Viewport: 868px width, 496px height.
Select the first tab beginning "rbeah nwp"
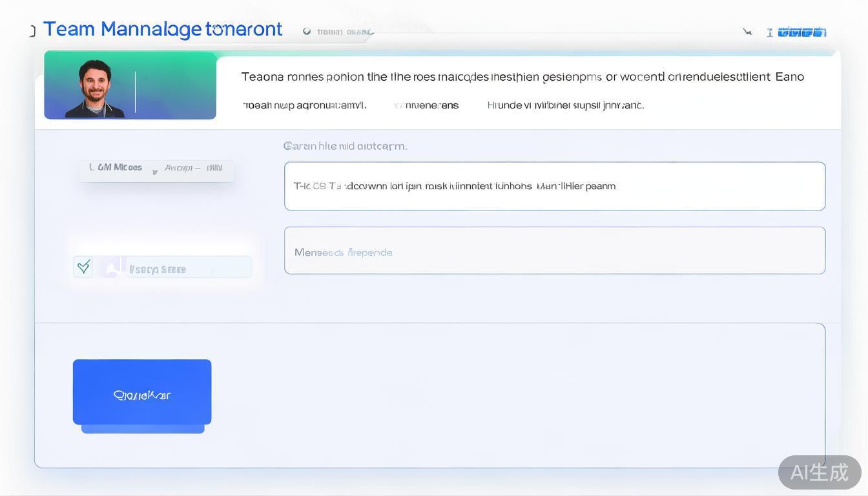tap(304, 105)
